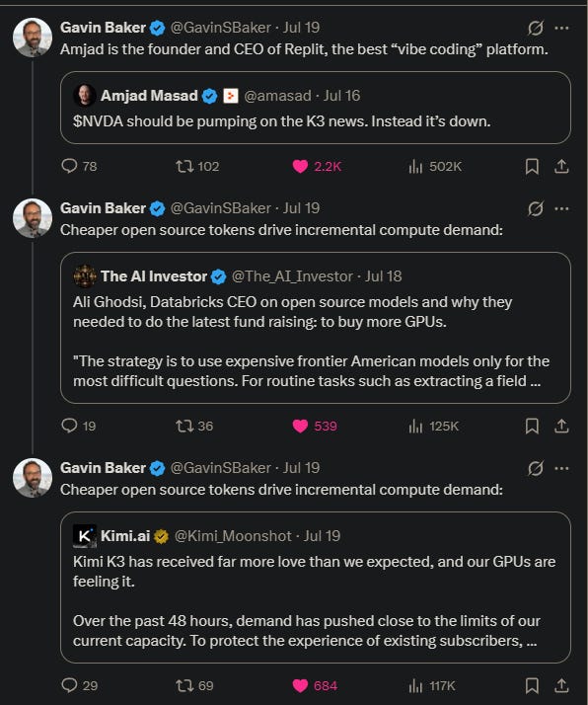Click Gavin Baker's avatar on the second tweet

point(33,218)
